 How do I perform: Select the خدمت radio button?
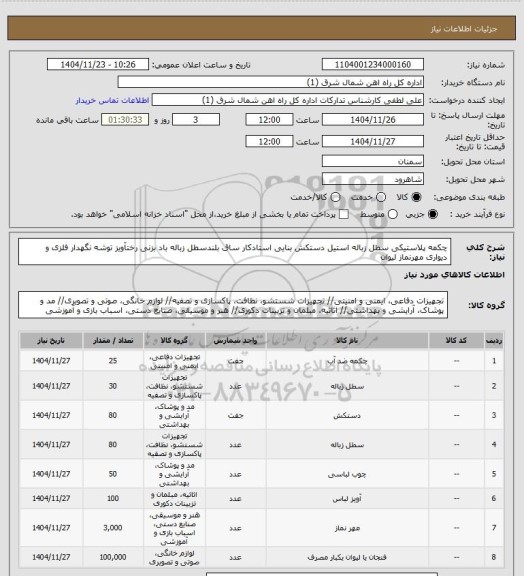pyautogui.click(x=381, y=197)
